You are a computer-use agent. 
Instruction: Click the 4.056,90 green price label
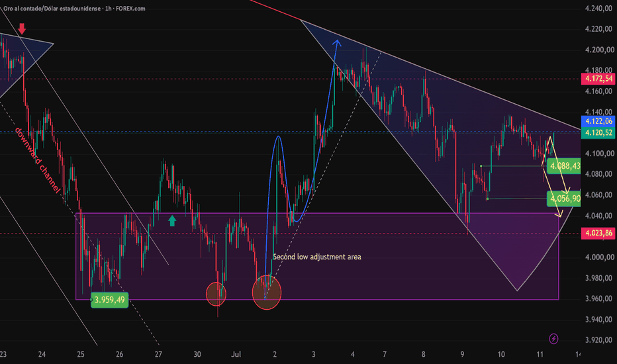(x=564, y=199)
